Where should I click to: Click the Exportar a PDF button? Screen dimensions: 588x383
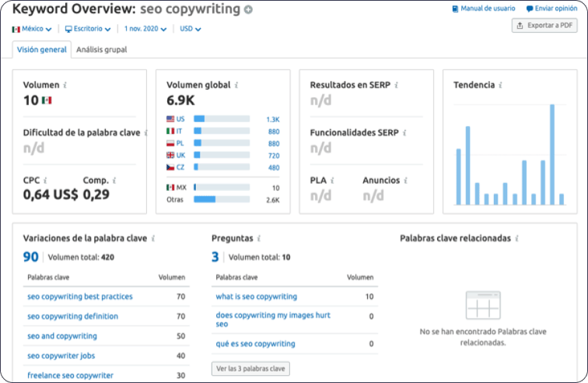pyautogui.click(x=544, y=26)
